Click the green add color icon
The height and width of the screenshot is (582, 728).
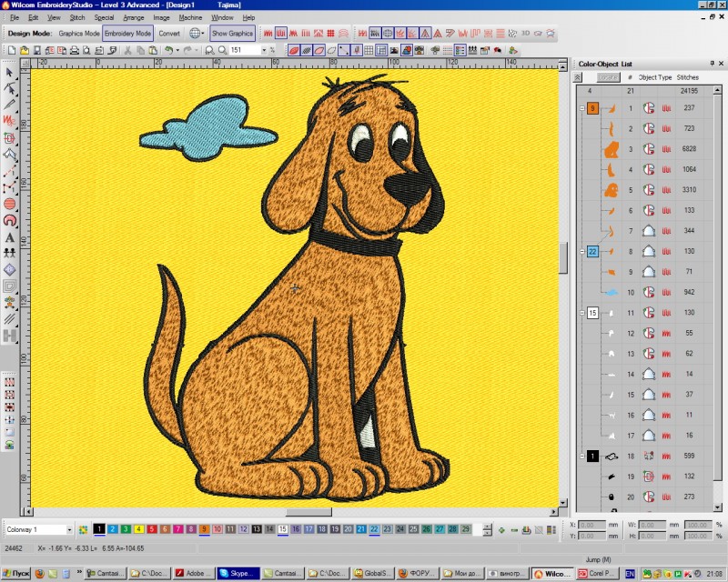click(501, 529)
